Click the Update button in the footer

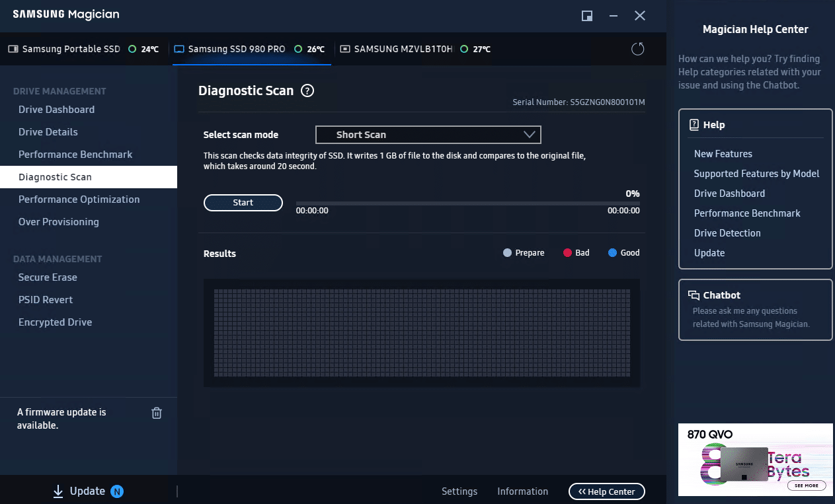[x=88, y=491]
